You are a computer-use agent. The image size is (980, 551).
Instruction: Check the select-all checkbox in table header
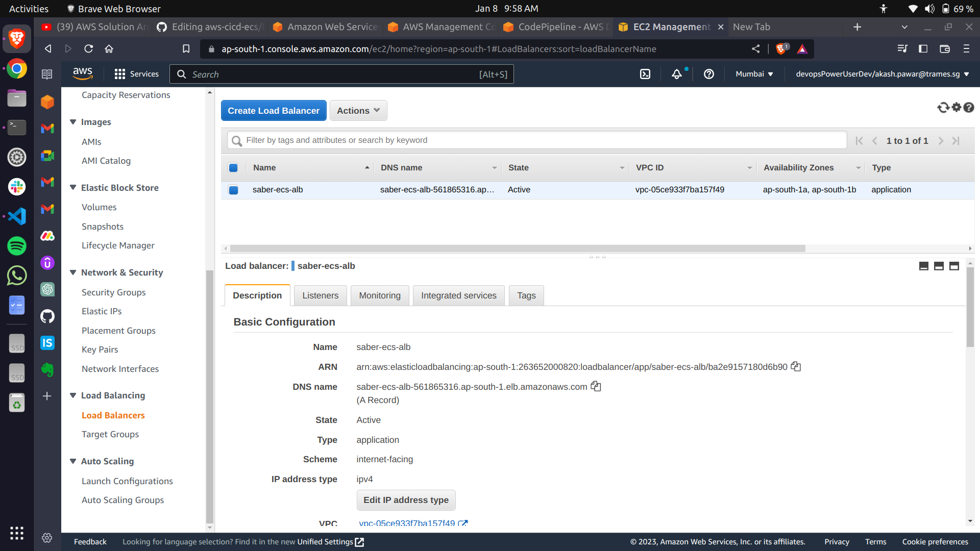click(233, 167)
